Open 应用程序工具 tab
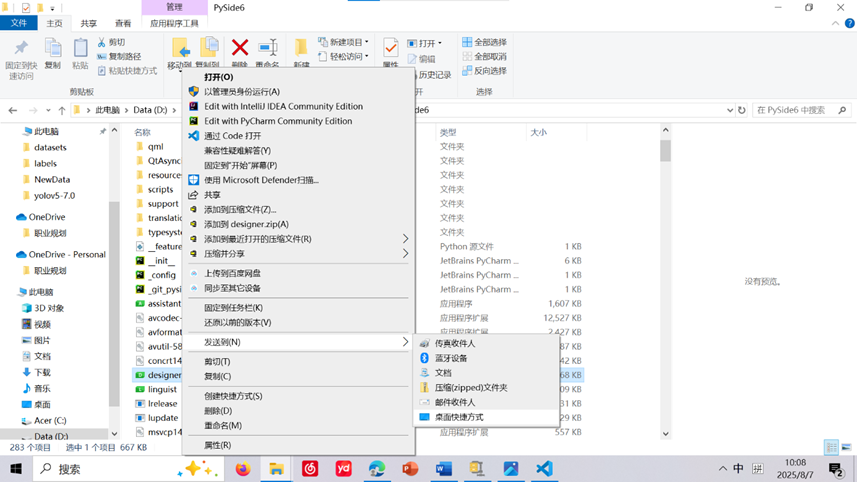This screenshot has height=482, width=857. coord(174,23)
